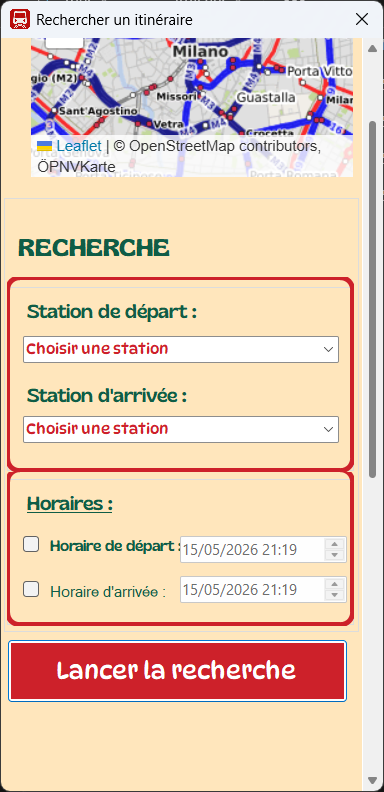Decrease Horaire de départ with down spinner
Image resolution: width=384 pixels, height=792 pixels.
334,555
